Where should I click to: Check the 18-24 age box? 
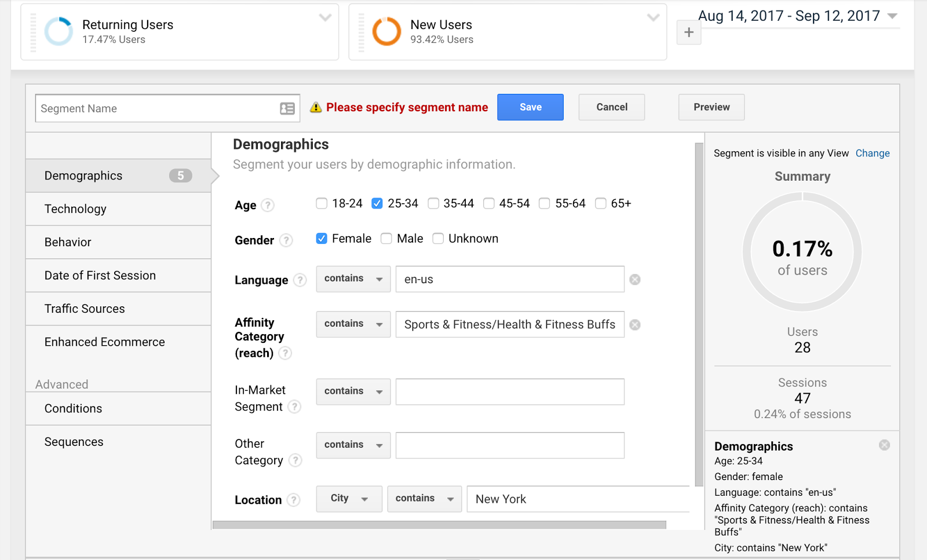tap(322, 203)
